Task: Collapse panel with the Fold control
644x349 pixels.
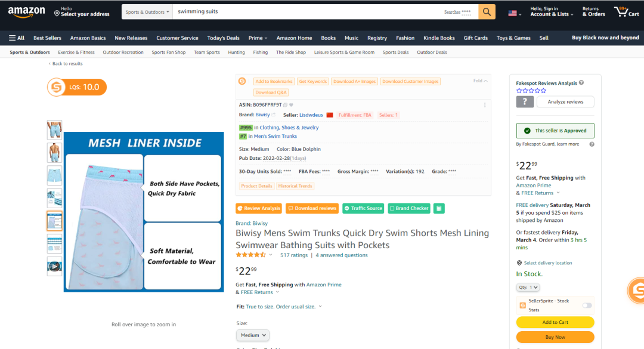Action: [480, 81]
